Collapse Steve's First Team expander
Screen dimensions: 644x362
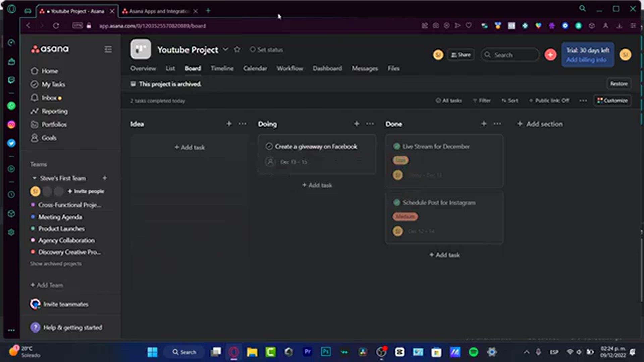pyautogui.click(x=34, y=178)
